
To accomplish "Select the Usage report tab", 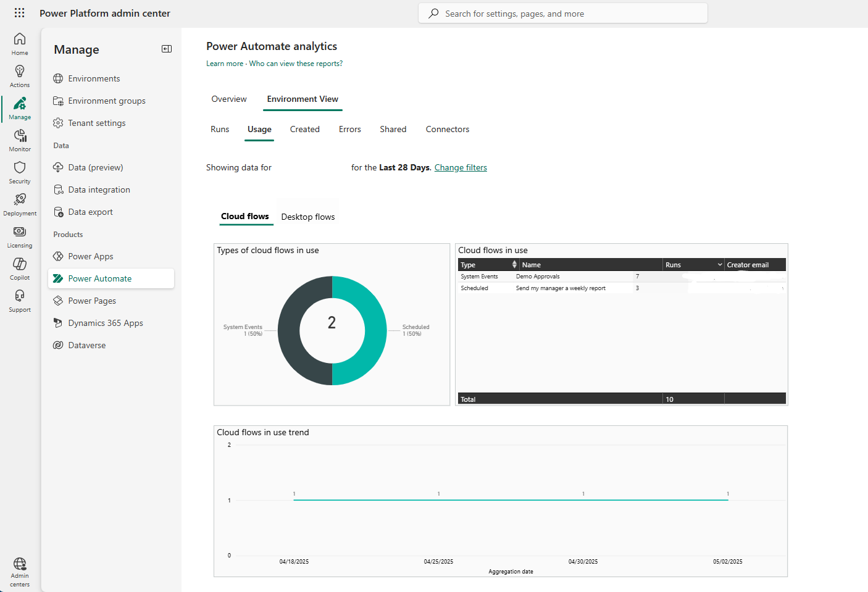I will [x=259, y=129].
